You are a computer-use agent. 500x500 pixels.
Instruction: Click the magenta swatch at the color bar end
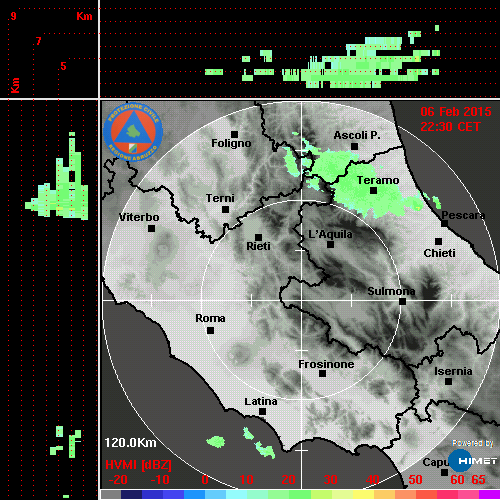pos(489,494)
